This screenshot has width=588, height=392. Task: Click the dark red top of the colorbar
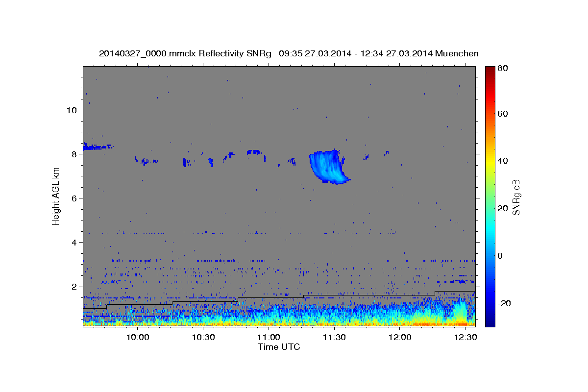pos(490,71)
